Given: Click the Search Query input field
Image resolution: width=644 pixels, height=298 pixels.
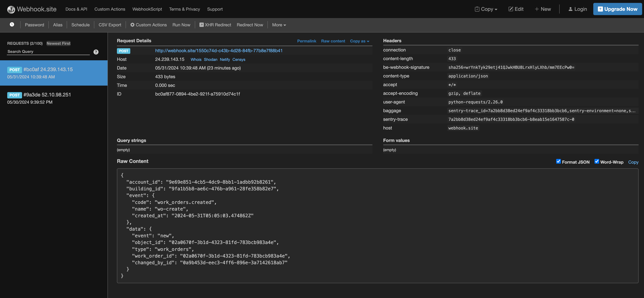Looking at the screenshot, I should (x=48, y=52).
